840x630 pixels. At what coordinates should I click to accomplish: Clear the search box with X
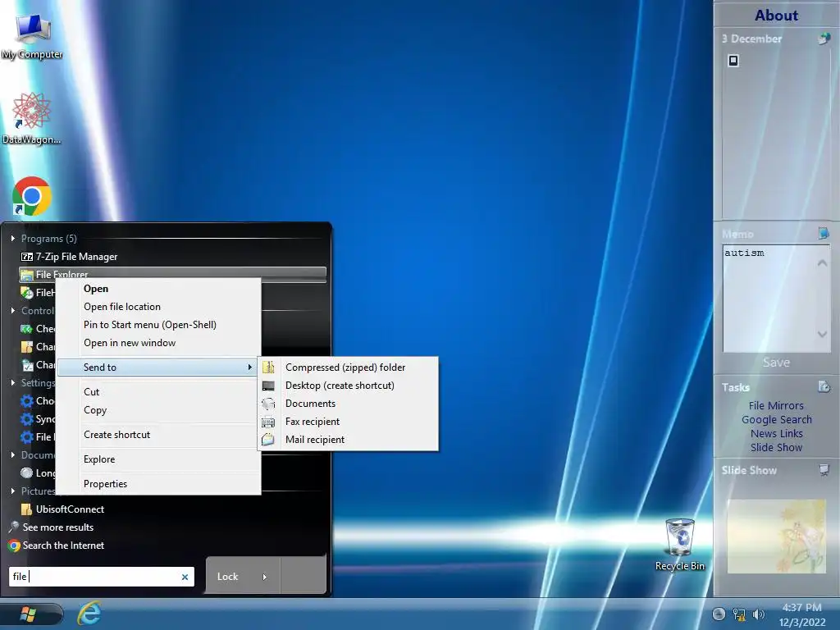[185, 577]
